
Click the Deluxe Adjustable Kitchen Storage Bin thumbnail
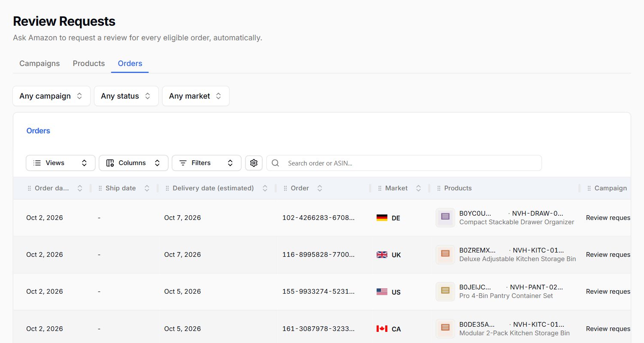point(445,254)
